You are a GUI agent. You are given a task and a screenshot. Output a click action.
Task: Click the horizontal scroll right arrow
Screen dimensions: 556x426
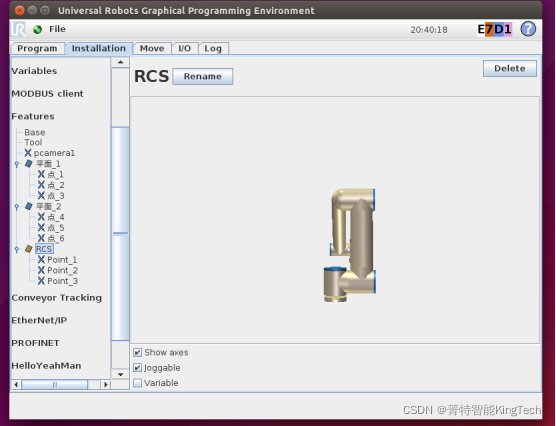tap(105, 384)
